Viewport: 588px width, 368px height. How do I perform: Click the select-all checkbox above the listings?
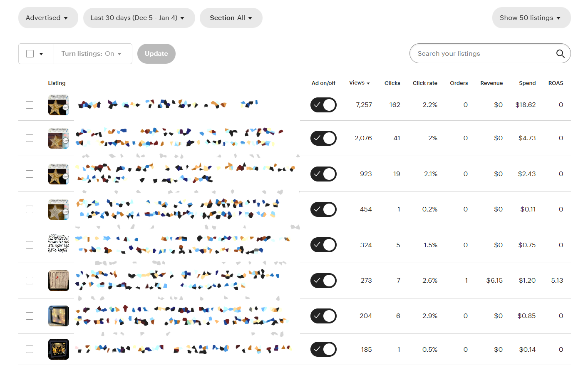[x=30, y=54]
